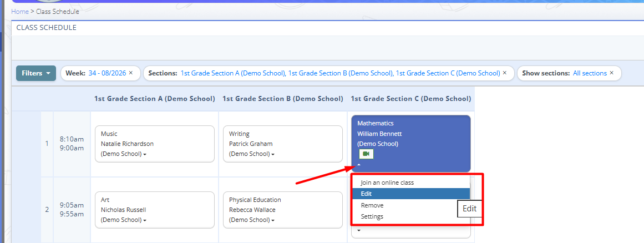The height and width of the screenshot is (243, 644).
Task: Click the All sections filter value
Action: (x=590, y=73)
